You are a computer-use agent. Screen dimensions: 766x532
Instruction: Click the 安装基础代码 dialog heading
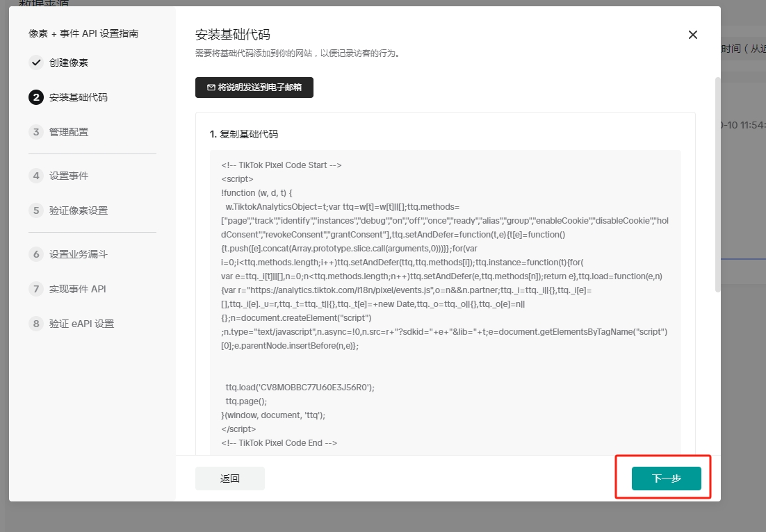click(x=233, y=35)
